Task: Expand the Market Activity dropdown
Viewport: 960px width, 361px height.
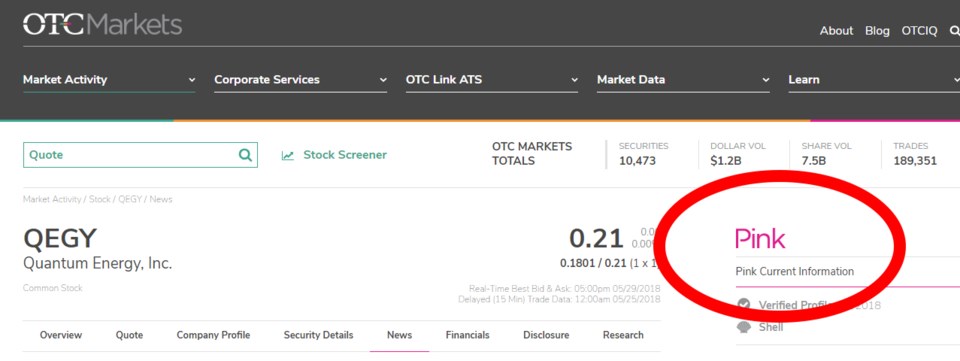Action: (x=192, y=80)
